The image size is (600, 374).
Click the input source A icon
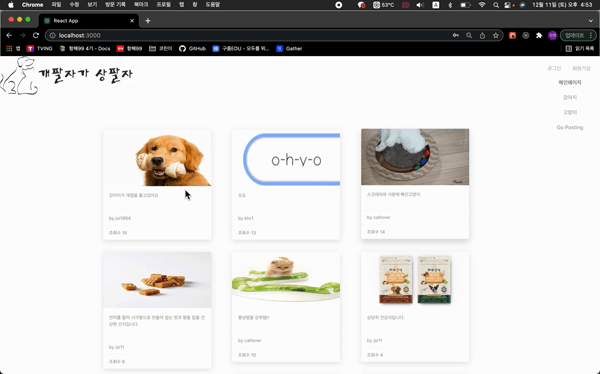(x=435, y=5)
